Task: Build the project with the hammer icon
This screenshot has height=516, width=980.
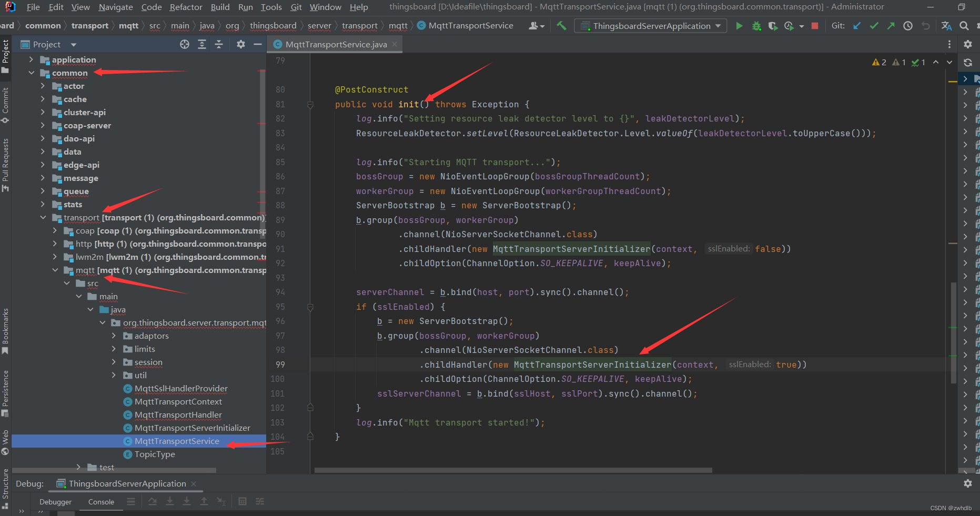Action: [561, 25]
